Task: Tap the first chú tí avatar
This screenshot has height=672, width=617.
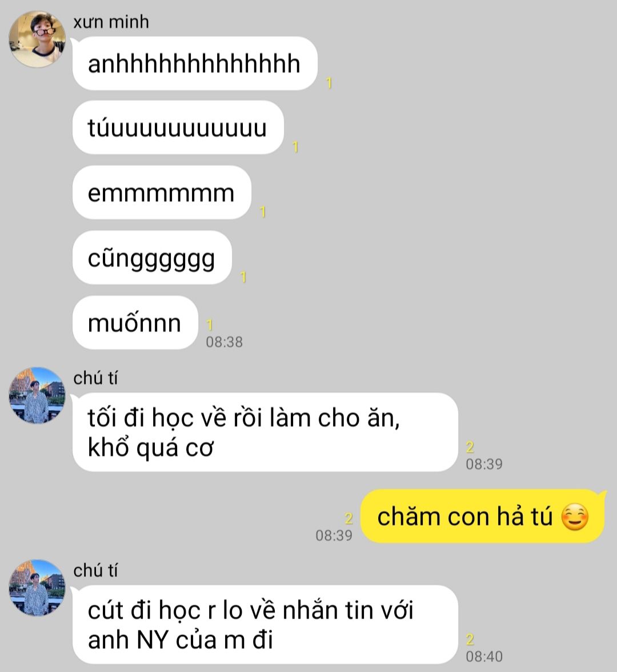Action: tap(37, 395)
